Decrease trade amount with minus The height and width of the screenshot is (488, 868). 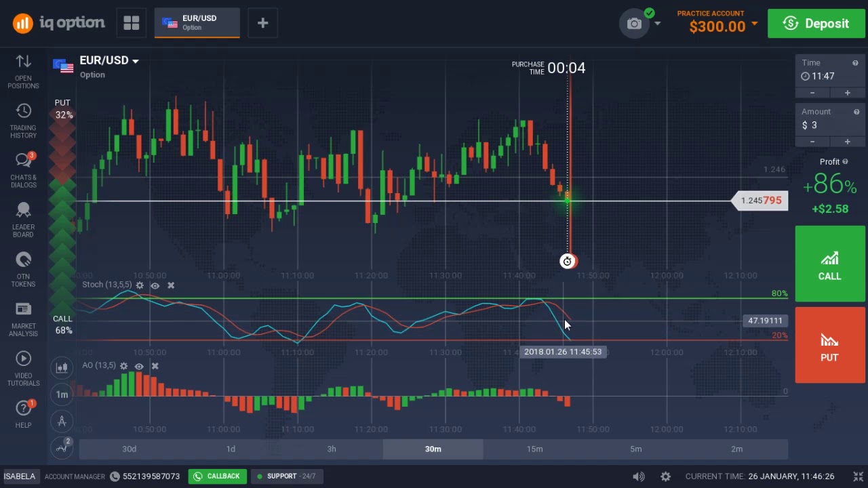click(812, 142)
